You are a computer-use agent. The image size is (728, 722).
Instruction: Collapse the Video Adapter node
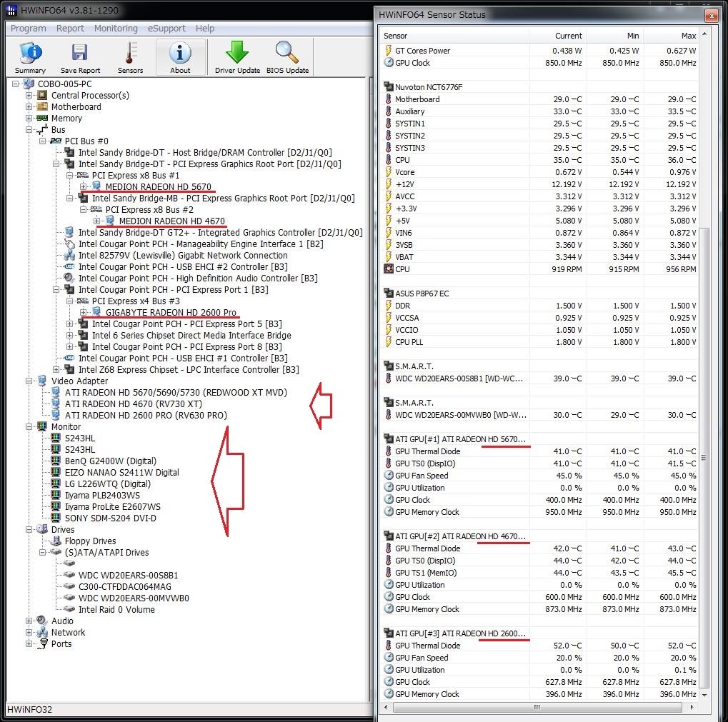click(x=29, y=381)
